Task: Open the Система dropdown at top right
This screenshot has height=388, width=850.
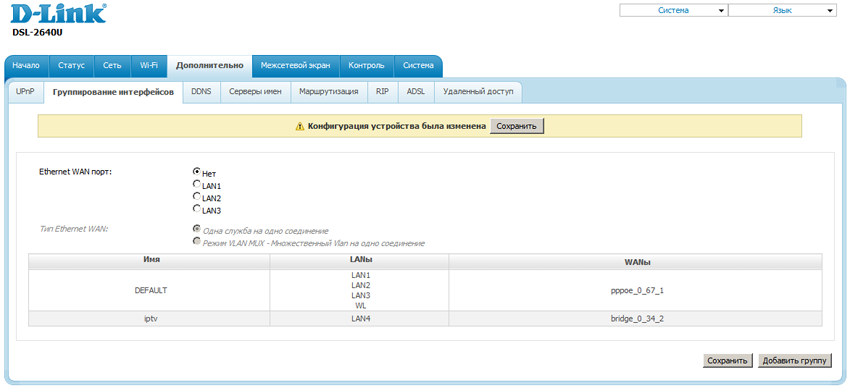Action: click(674, 11)
